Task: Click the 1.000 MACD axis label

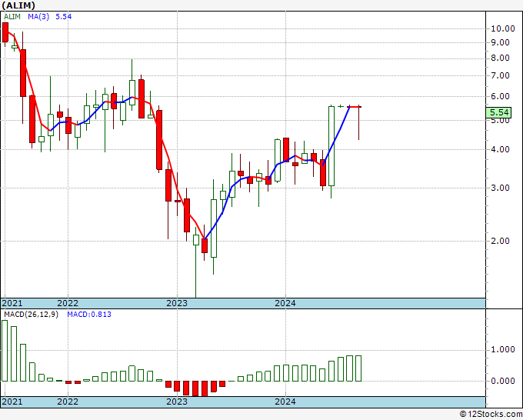Action: [x=503, y=349]
